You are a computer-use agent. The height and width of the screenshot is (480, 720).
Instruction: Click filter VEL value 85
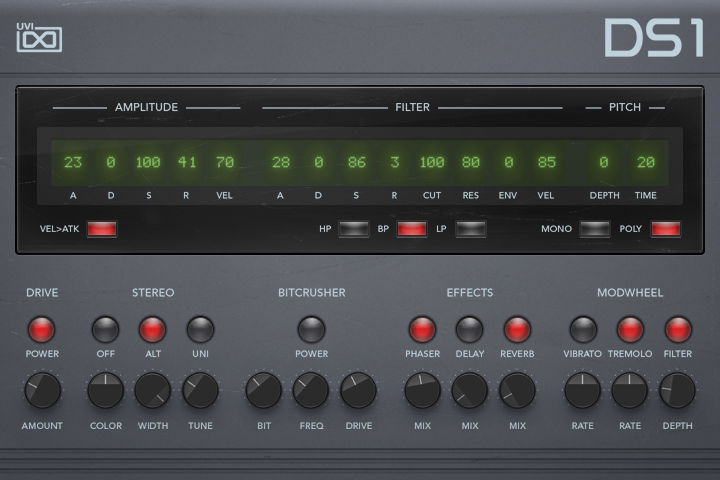coord(546,162)
